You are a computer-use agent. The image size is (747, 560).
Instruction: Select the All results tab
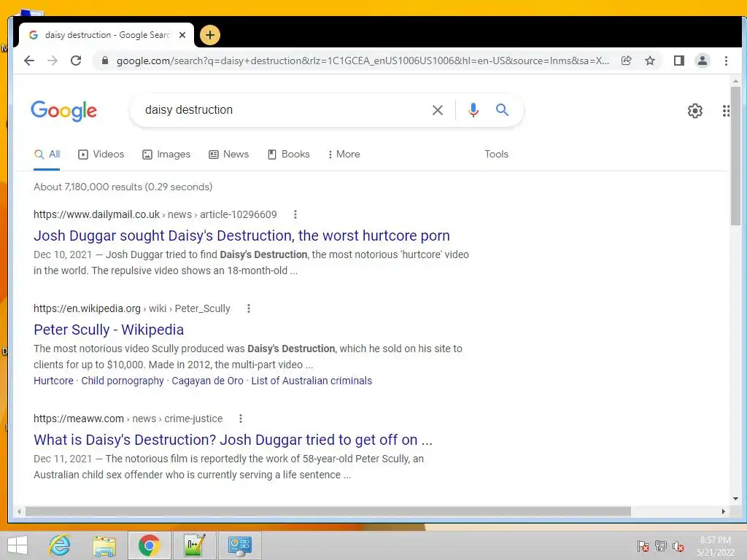[x=47, y=155]
